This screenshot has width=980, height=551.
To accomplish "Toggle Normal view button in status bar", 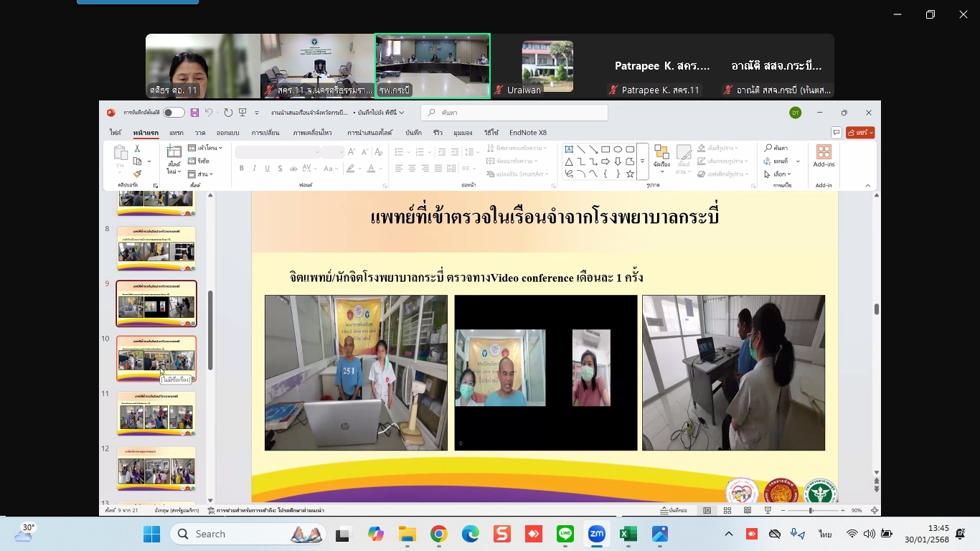I will [x=707, y=510].
